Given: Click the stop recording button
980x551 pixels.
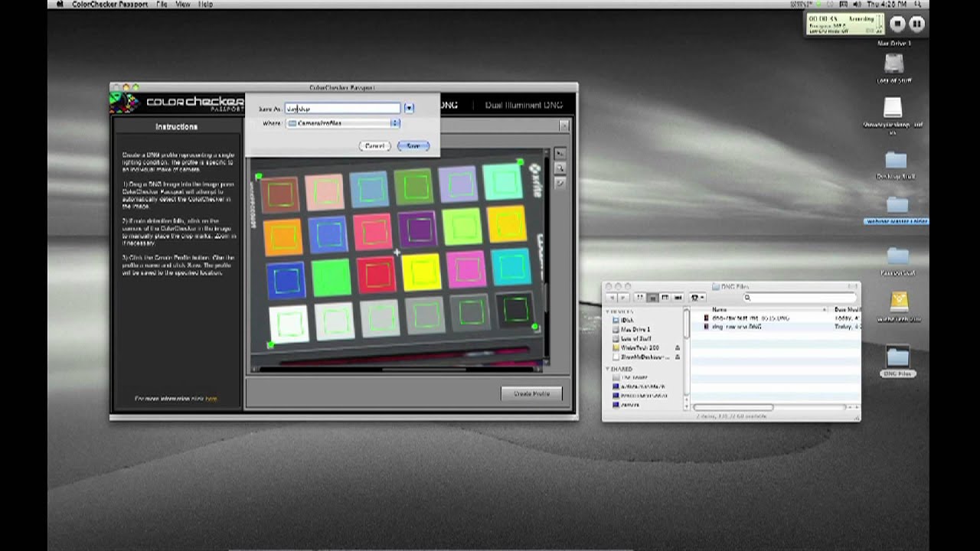Looking at the screenshot, I should [x=897, y=24].
